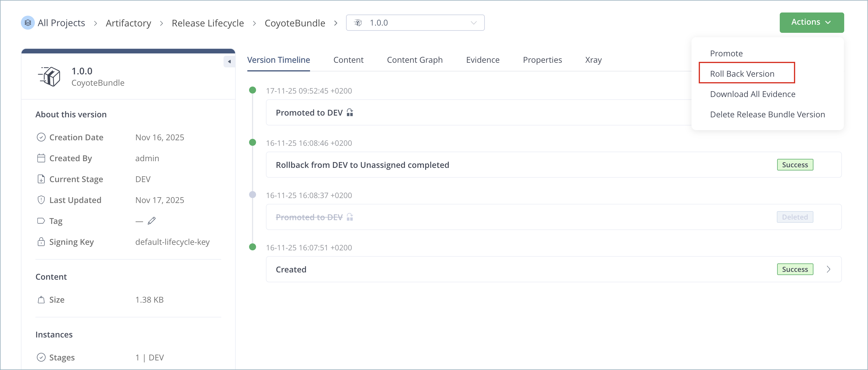Screen dimensions: 868x370
Task: Click the unlock icon next to Promoted to DEV
Action: pyautogui.click(x=350, y=113)
